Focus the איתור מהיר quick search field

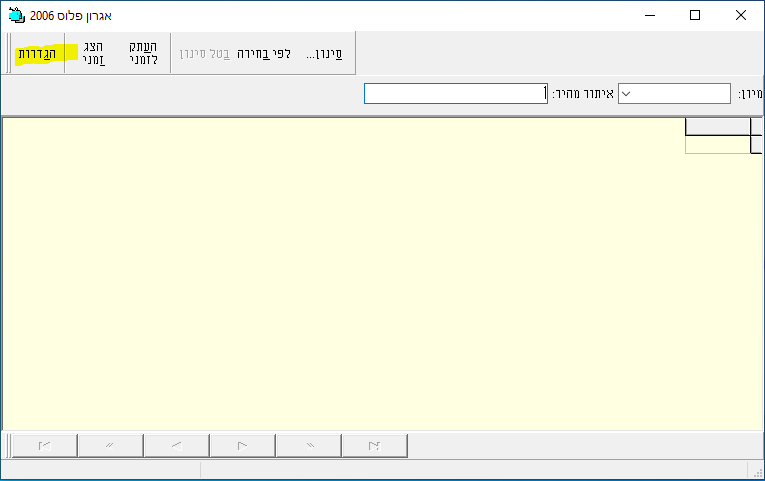coord(456,94)
